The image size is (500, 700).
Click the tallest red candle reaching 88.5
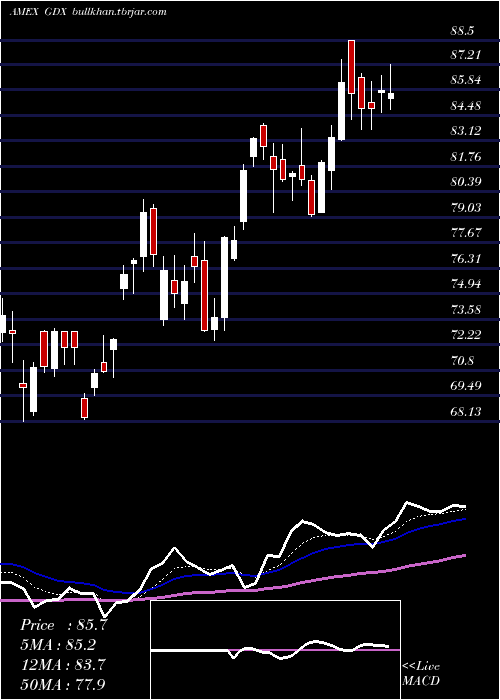coord(351,67)
